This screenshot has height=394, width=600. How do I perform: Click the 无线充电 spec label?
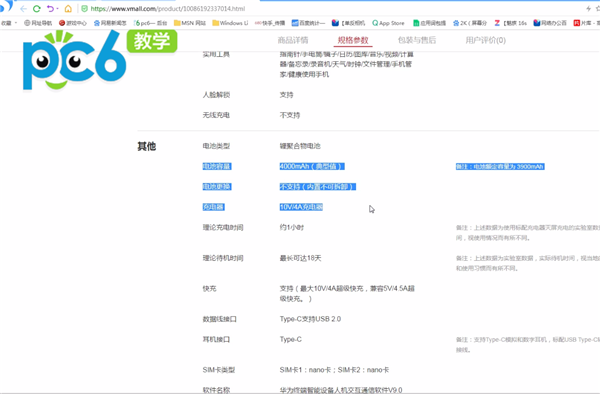216,115
